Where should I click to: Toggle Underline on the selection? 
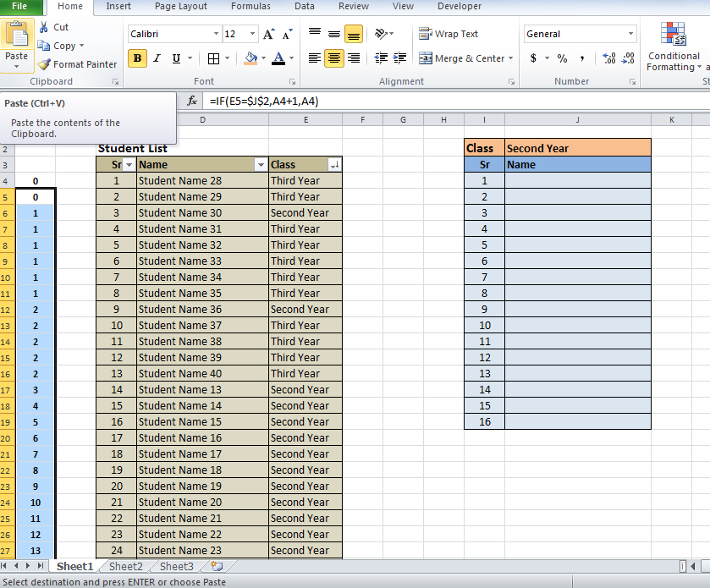[174, 58]
